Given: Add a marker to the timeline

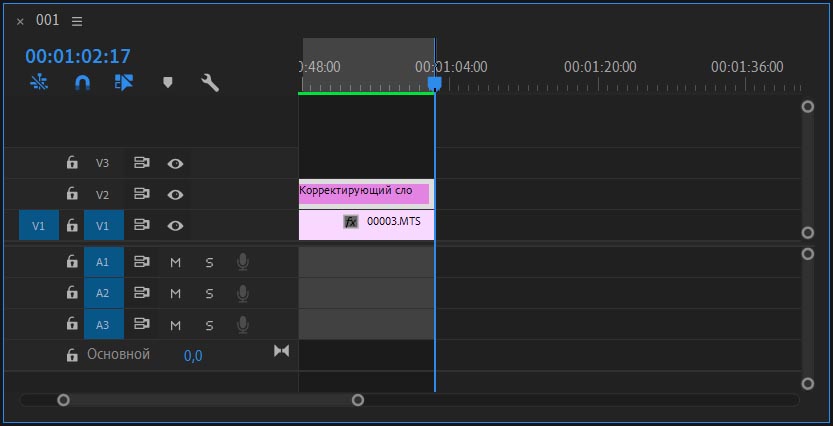Looking at the screenshot, I should [x=167, y=82].
